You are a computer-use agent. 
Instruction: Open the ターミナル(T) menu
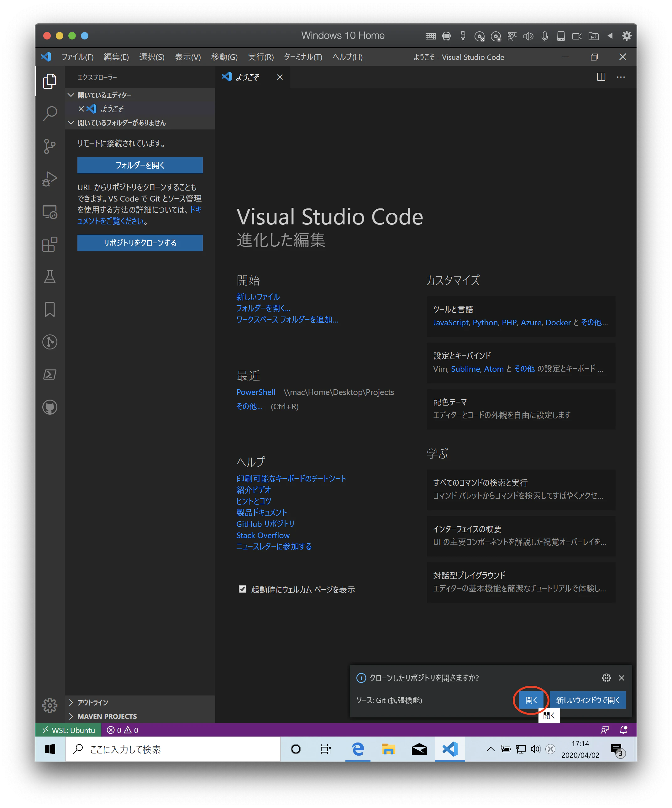[303, 57]
